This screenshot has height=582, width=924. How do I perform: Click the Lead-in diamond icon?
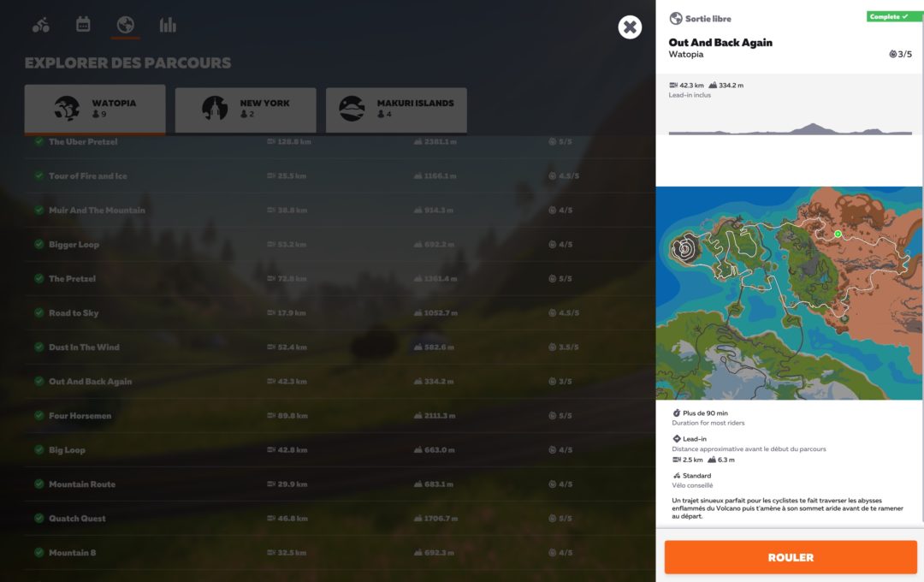pos(676,437)
